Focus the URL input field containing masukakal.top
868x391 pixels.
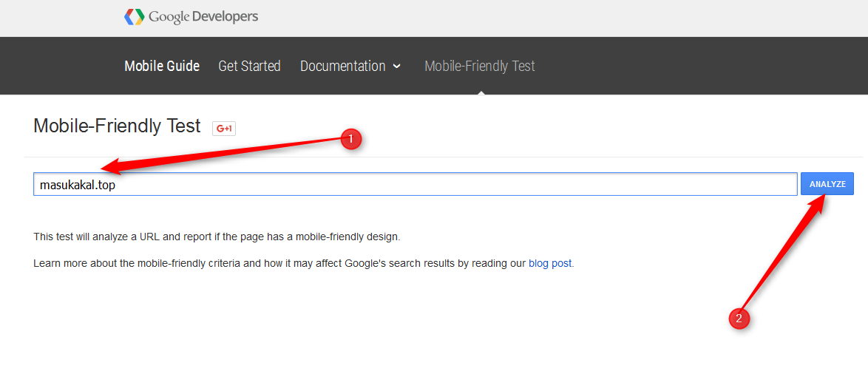click(416, 184)
